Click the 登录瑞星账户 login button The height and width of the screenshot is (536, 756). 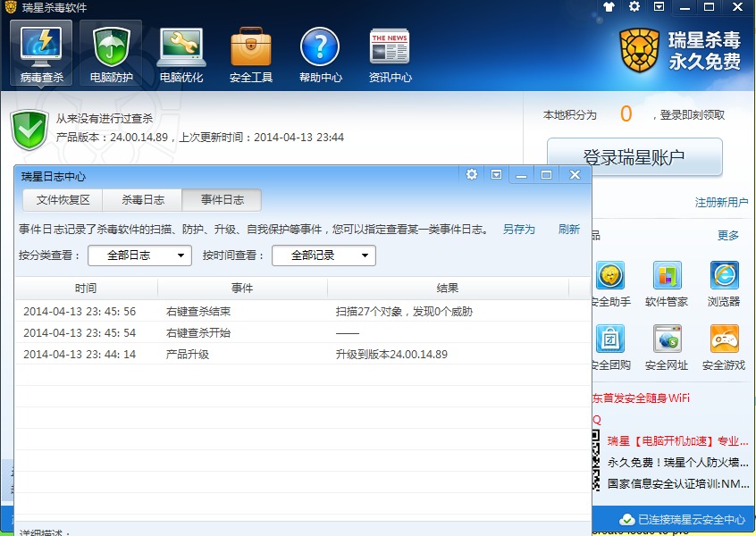pos(634,156)
